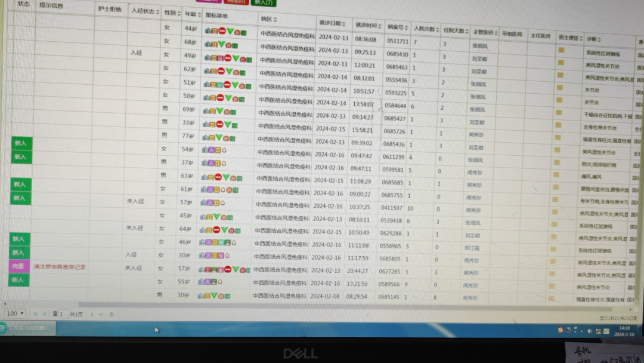Select the 病案号 cell 0584644
Screen dimensions: 644x363
[x=395, y=106]
